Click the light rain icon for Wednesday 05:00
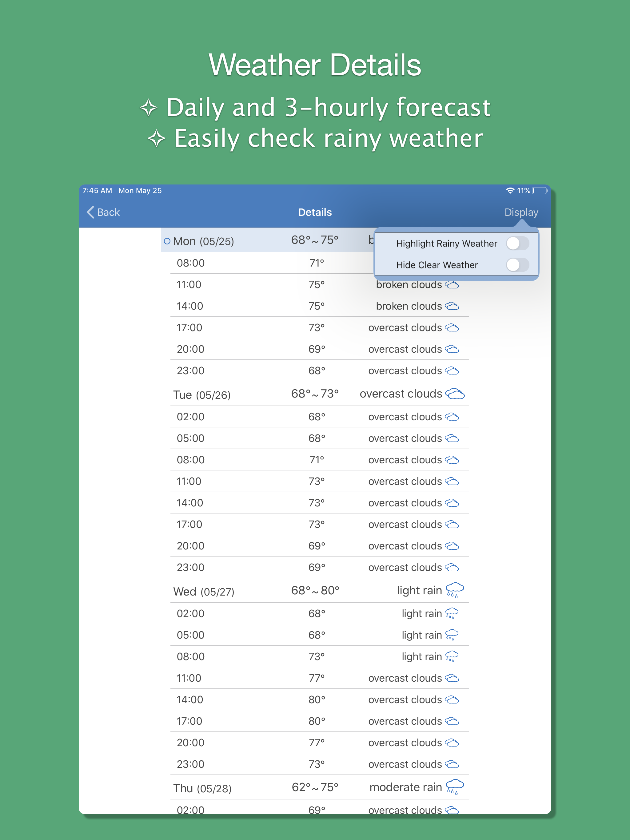 coord(452,635)
